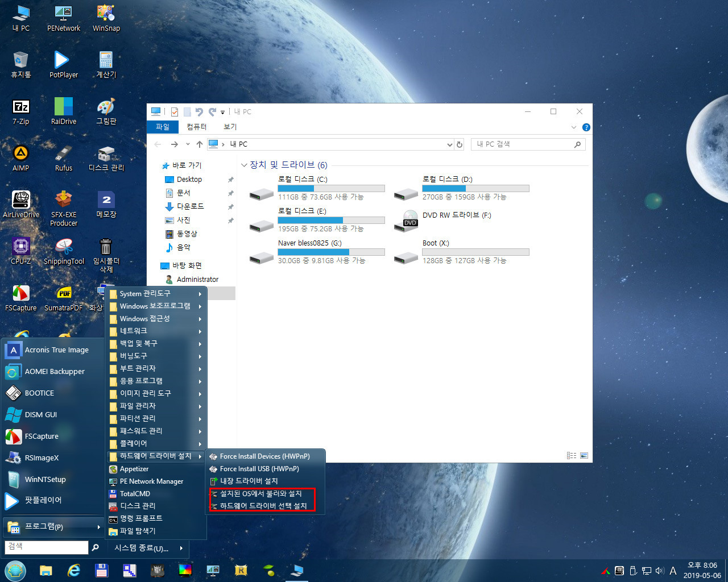Select Force Install Devices (HWPnP)
The width and height of the screenshot is (728, 582).
point(265,456)
